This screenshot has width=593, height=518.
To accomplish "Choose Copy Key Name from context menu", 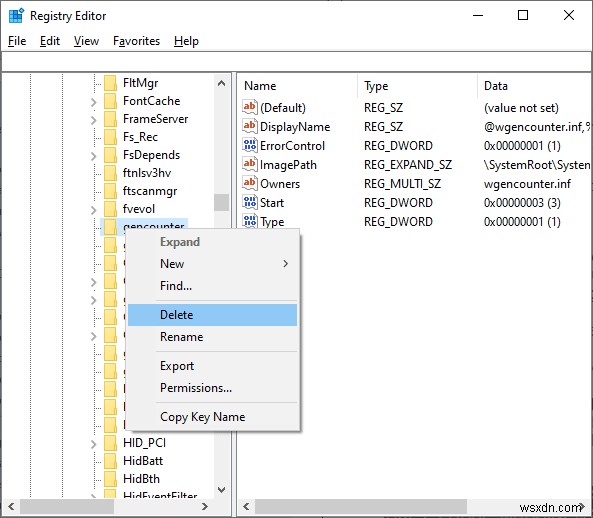I will click(x=212, y=417).
